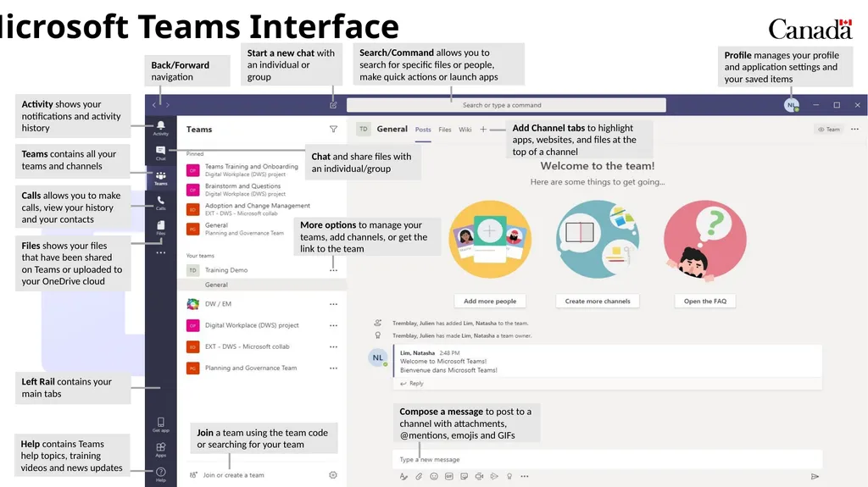
Task: Click the FAQ question mark illustration
Action: tap(704, 239)
